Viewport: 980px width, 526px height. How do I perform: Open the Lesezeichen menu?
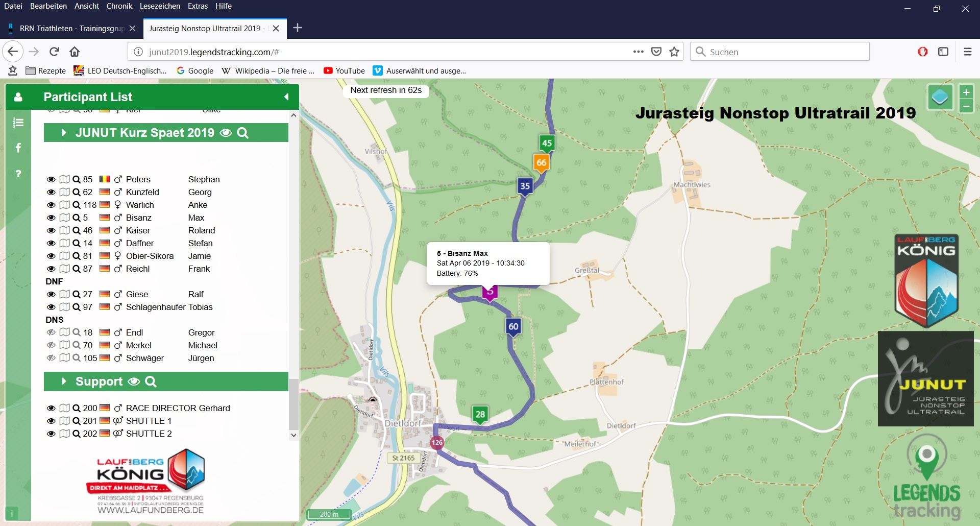coord(160,6)
